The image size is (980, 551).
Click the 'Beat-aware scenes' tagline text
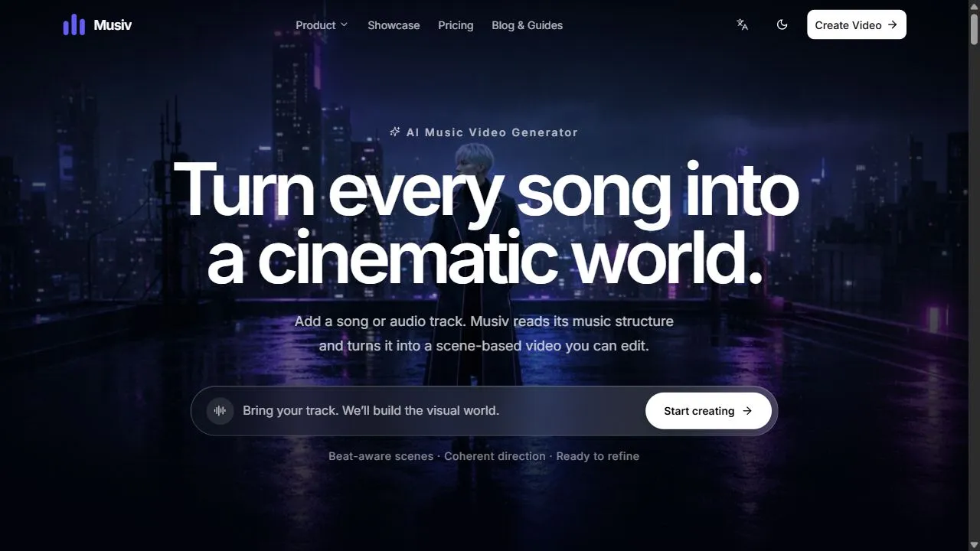pos(381,456)
